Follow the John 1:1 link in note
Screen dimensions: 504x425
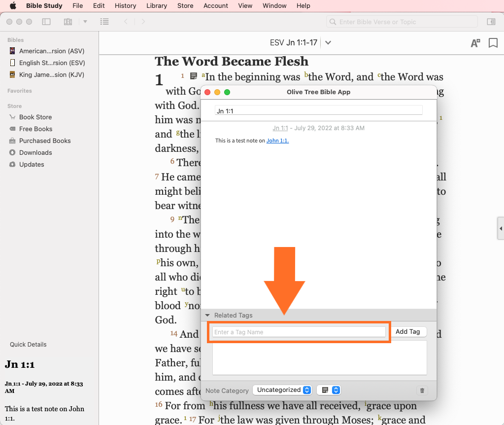tap(277, 141)
